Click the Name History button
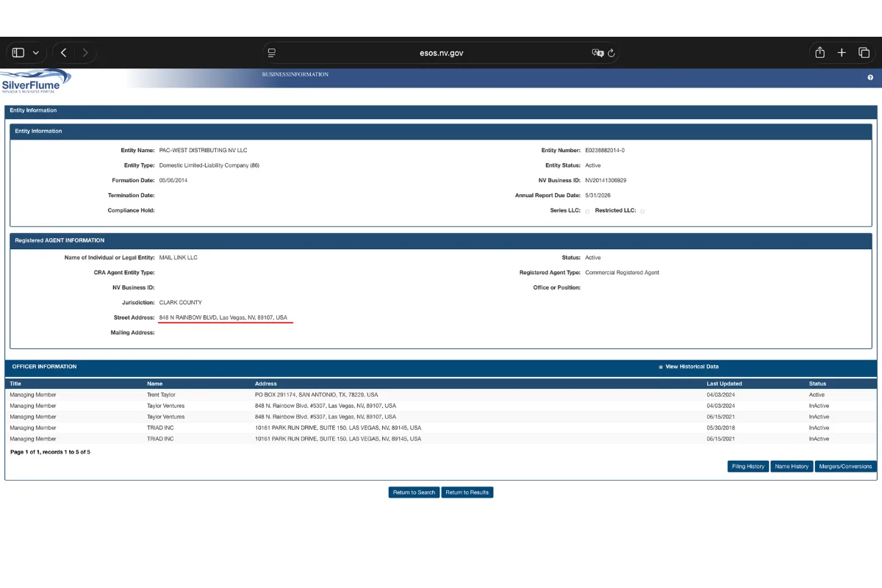 coord(792,467)
